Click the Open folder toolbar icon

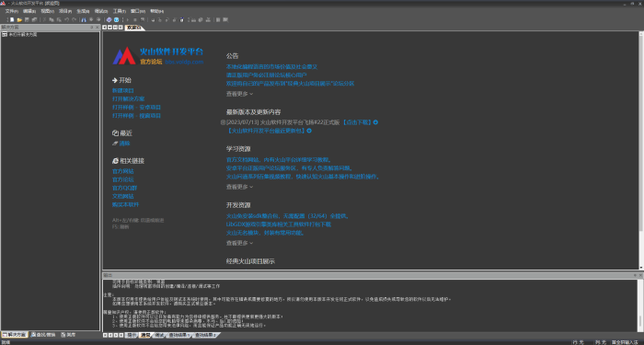[19, 19]
